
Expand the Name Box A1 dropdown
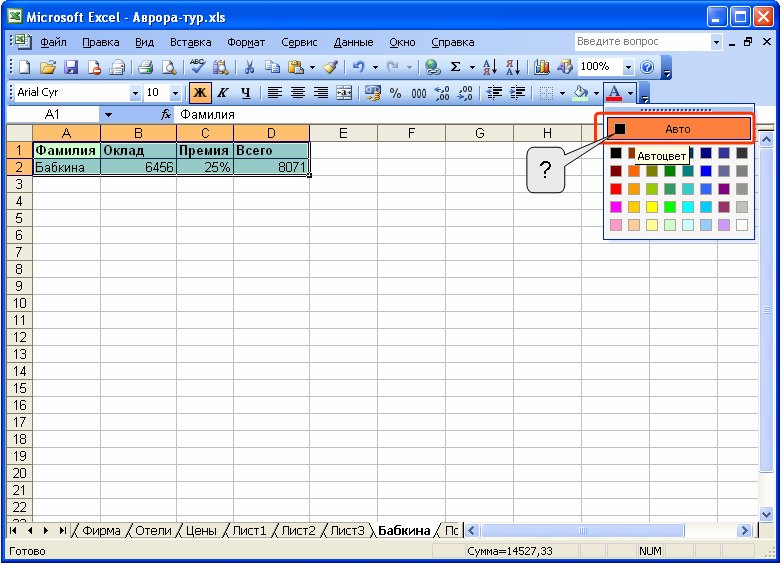pyautogui.click(x=108, y=115)
